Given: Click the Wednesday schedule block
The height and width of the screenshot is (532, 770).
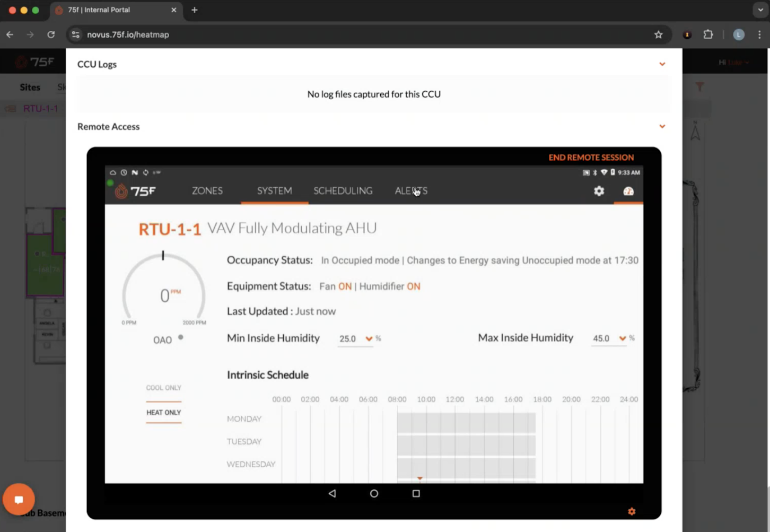Looking at the screenshot, I should click(x=466, y=468).
